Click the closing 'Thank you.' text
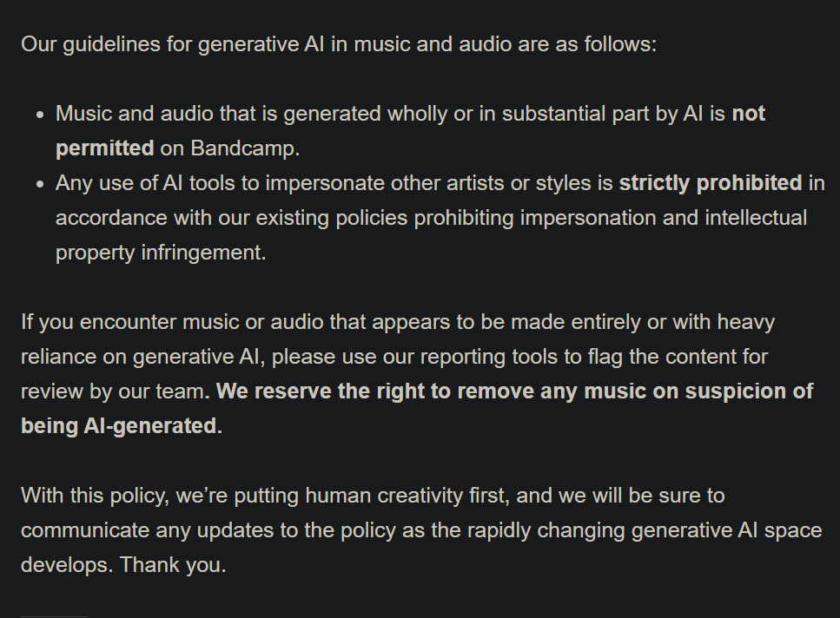 (x=173, y=565)
